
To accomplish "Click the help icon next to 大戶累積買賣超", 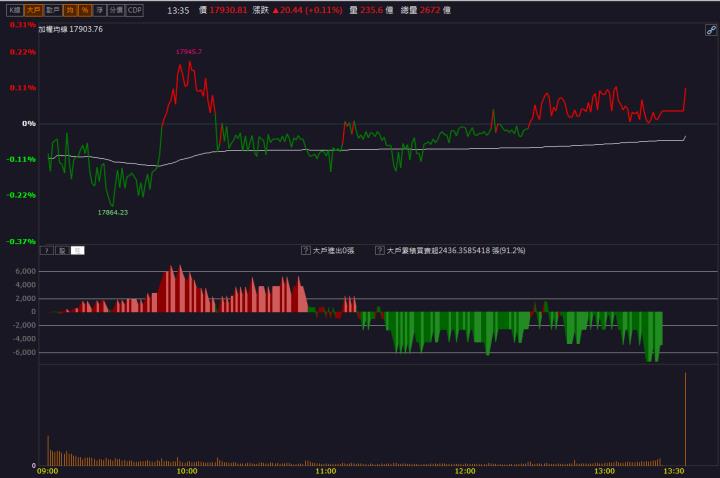I will coord(379,251).
